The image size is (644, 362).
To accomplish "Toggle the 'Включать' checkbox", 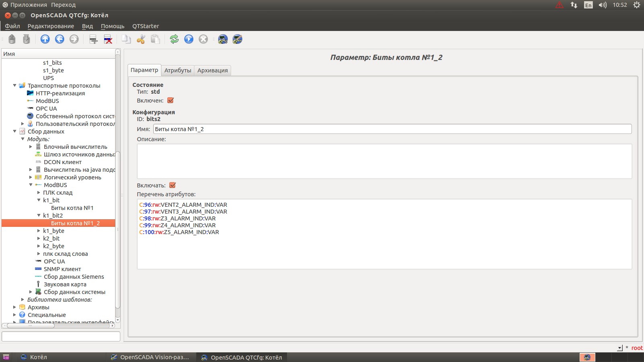I will (x=173, y=185).
